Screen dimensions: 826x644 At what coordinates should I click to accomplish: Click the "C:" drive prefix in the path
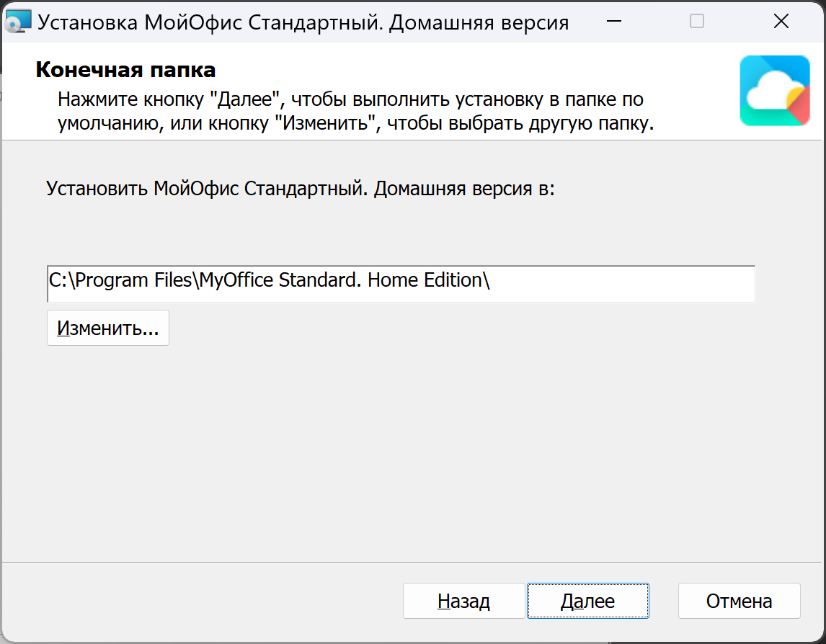click(x=58, y=281)
